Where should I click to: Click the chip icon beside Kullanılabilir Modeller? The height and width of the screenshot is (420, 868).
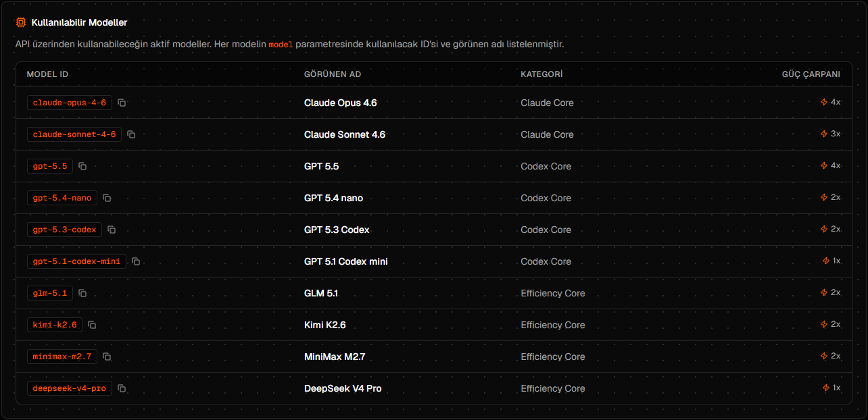tap(21, 22)
